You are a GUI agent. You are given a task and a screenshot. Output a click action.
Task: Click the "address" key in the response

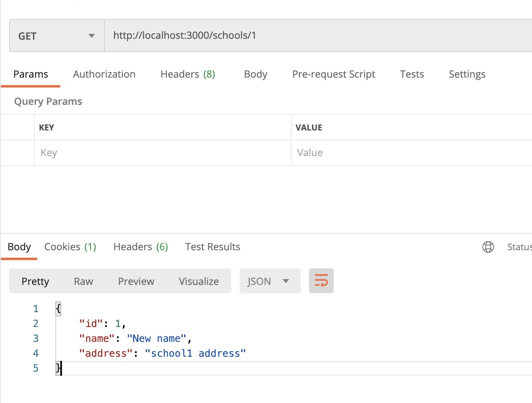[x=106, y=353]
